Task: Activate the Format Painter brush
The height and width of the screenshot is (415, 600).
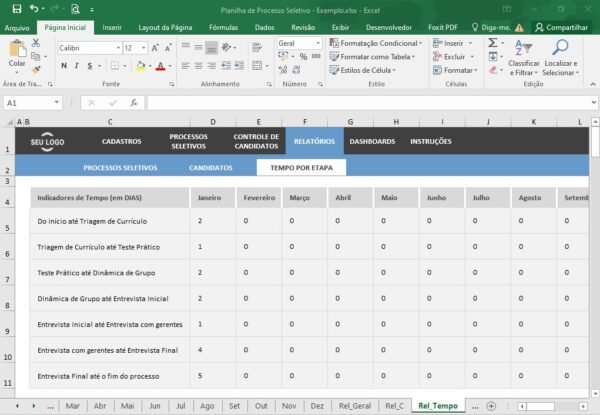Action: (36, 70)
